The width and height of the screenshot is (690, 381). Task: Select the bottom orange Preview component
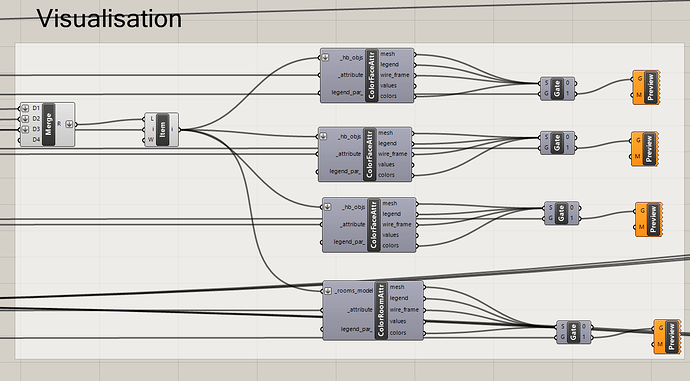(x=667, y=337)
